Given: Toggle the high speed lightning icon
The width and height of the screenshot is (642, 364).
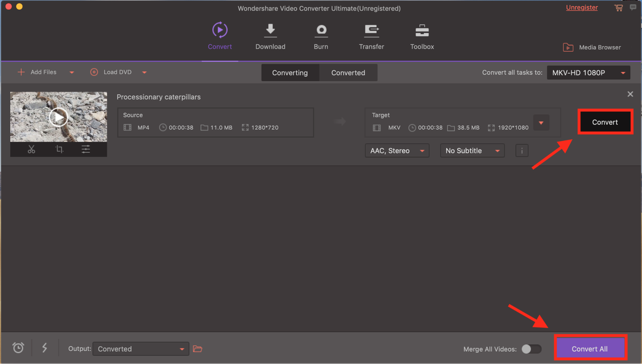Looking at the screenshot, I should [44, 348].
